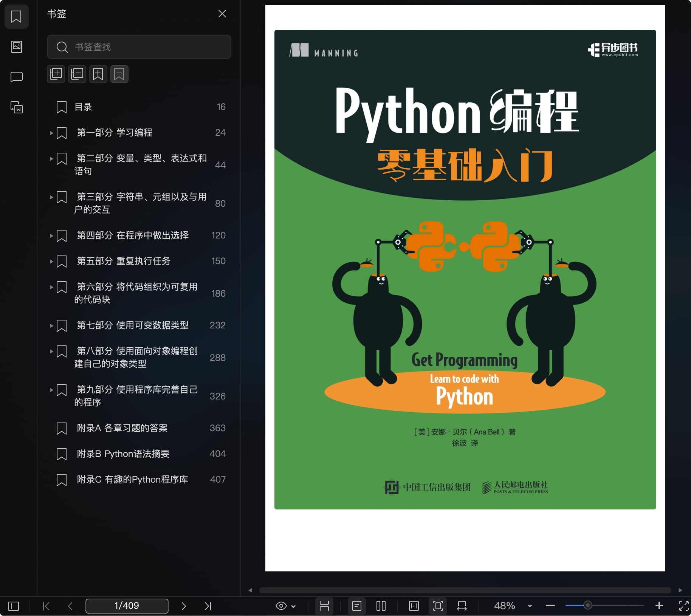691x616 pixels.
Task: Click the zoom slider handle
Action: (x=587, y=605)
